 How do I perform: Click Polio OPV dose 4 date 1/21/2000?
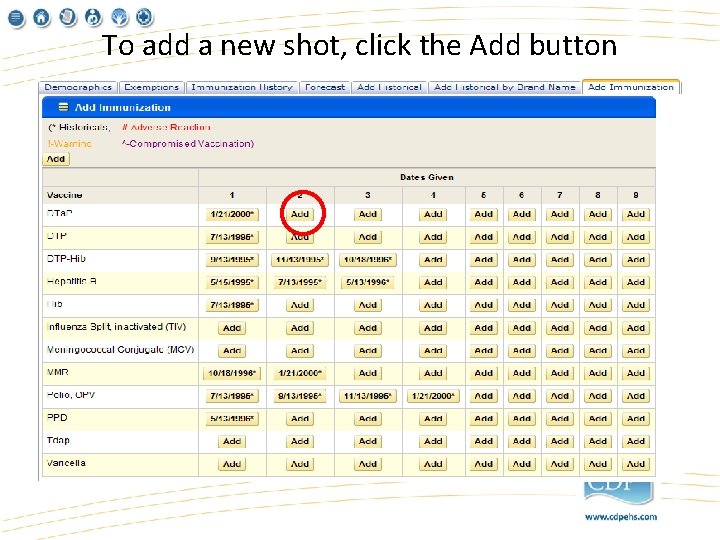click(433, 396)
